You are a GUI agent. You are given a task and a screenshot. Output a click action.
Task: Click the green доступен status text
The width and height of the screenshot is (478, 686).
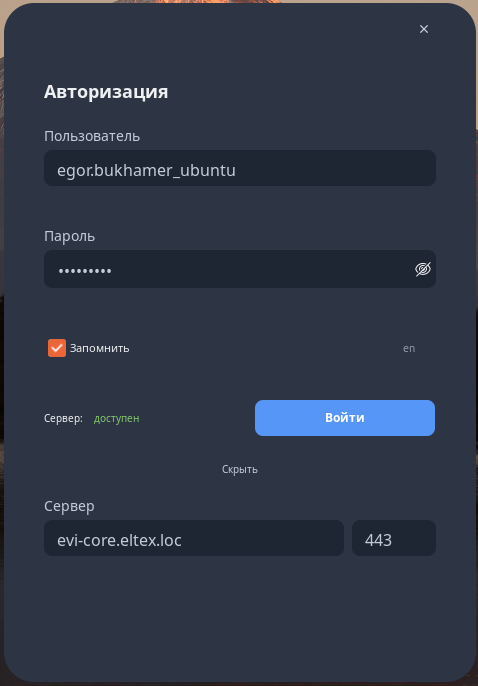pos(117,419)
